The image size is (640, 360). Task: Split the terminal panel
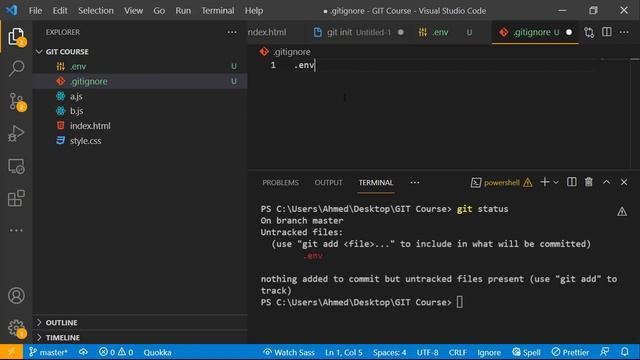(571, 182)
